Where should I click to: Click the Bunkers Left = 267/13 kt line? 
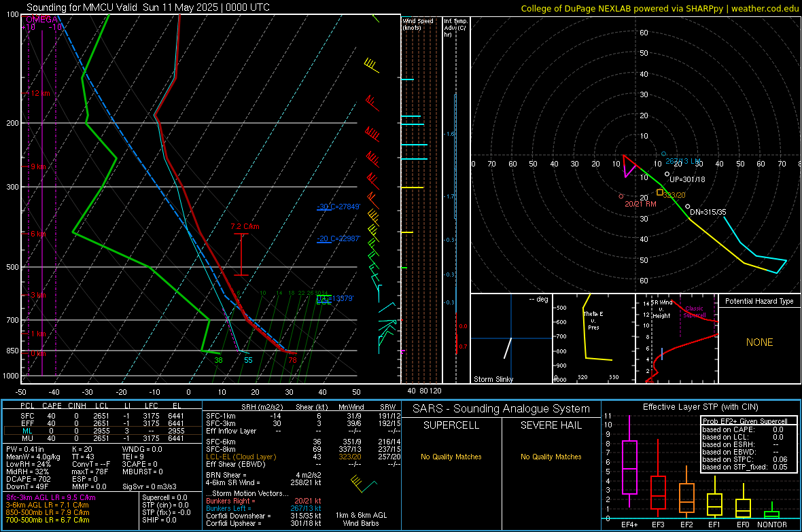click(264, 508)
